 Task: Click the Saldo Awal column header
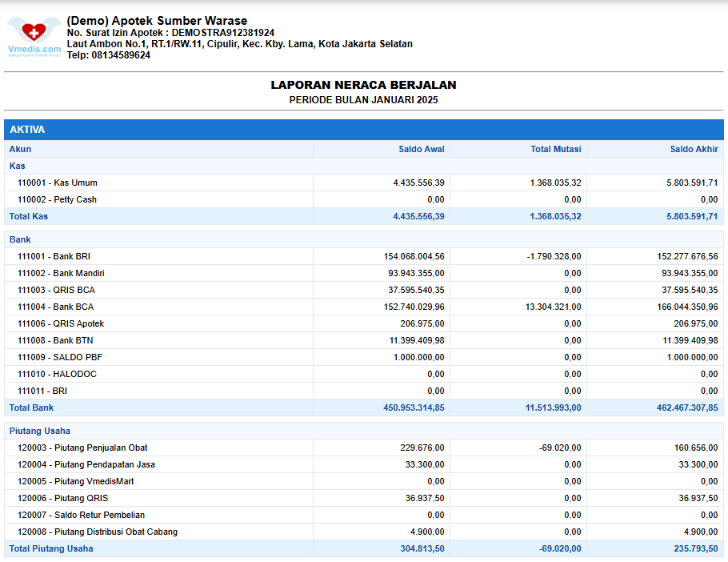(422, 149)
